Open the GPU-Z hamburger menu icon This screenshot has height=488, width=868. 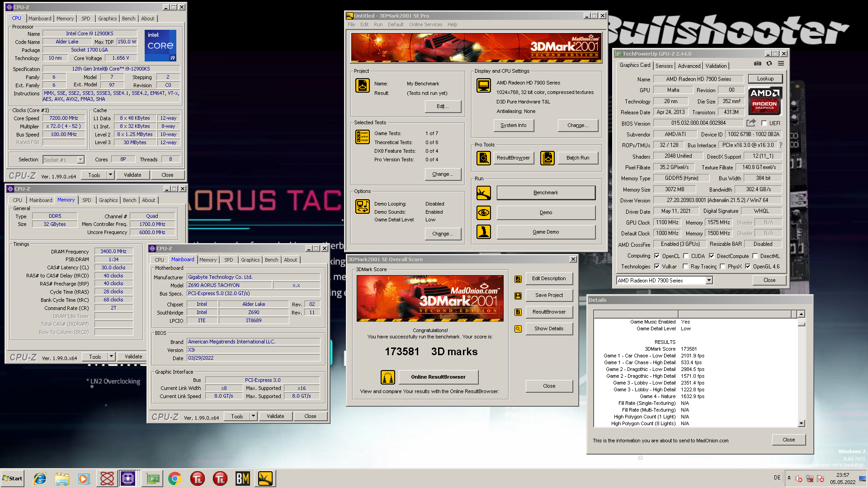coord(781,64)
